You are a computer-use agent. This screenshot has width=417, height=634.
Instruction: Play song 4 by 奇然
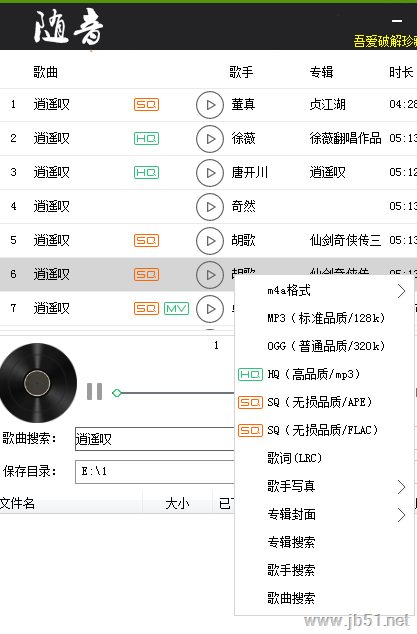(x=210, y=207)
